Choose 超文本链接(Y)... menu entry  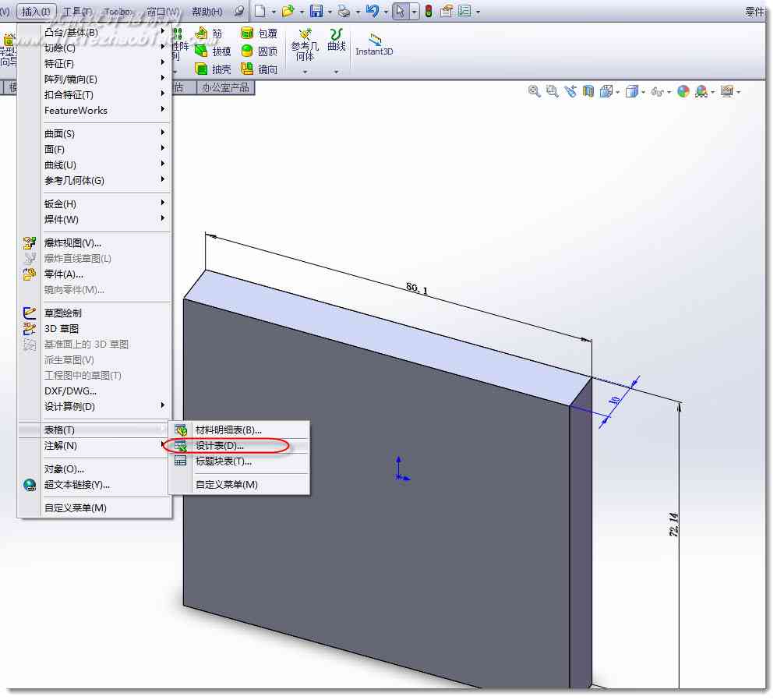(94, 484)
